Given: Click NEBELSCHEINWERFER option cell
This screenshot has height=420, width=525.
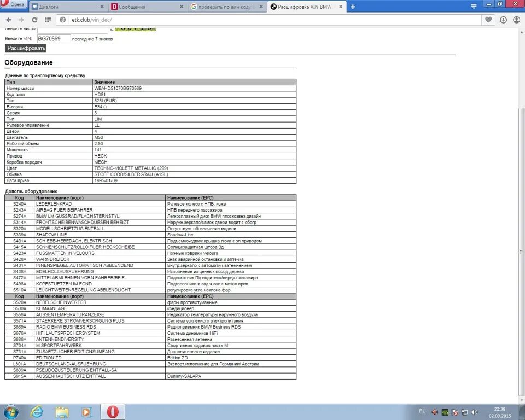Looking at the screenshot, I should pos(100,302).
